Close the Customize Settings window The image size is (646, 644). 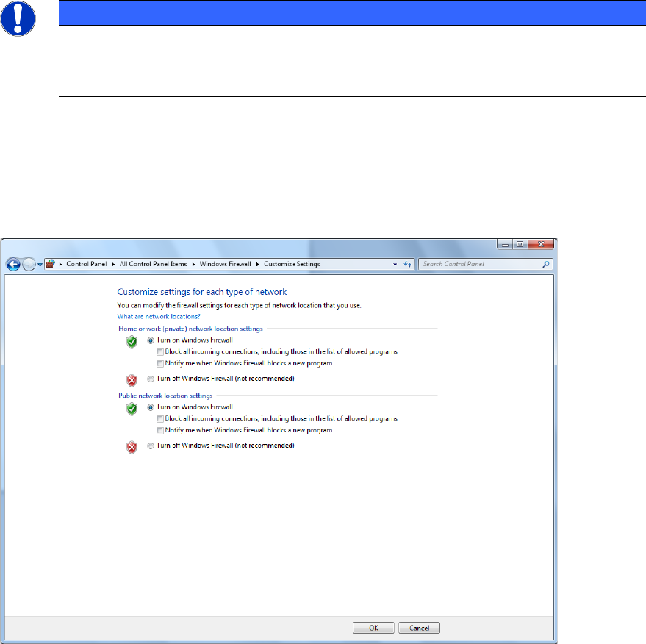click(x=542, y=244)
